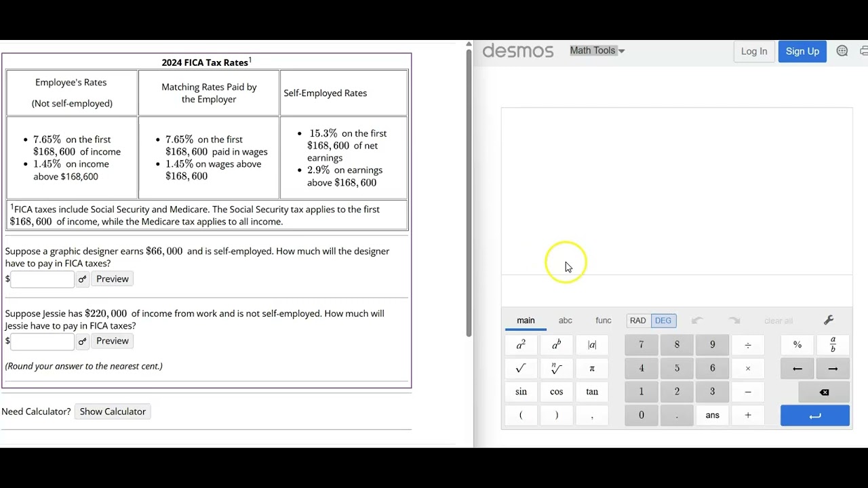
Task: Click the number 7 key
Action: (x=641, y=345)
